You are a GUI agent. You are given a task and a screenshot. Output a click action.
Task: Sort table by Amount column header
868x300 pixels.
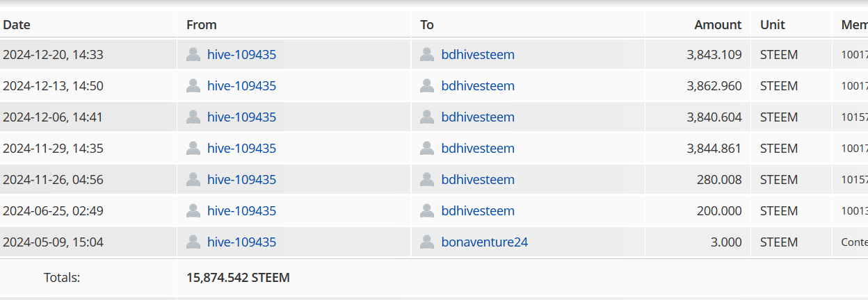[718, 25]
